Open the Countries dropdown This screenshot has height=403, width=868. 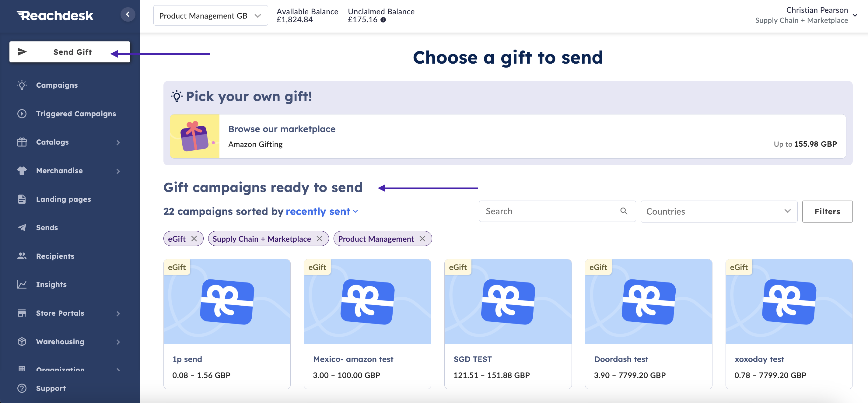coord(719,211)
